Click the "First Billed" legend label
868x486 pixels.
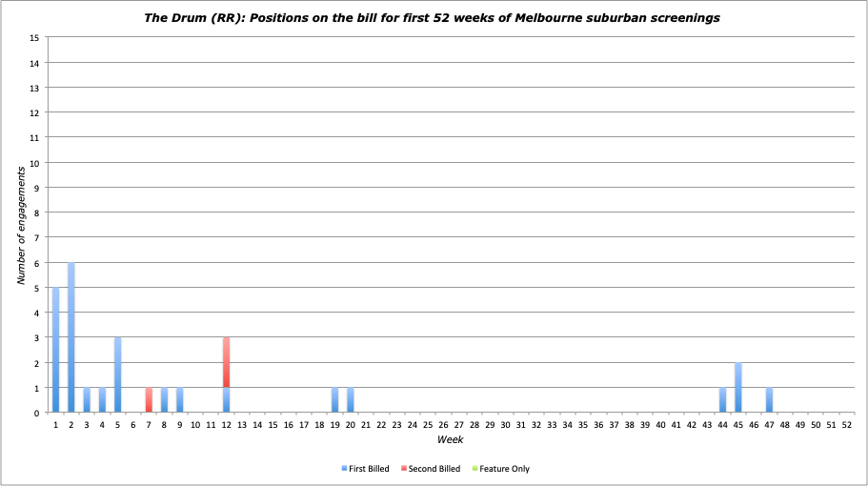pyautogui.click(x=370, y=469)
